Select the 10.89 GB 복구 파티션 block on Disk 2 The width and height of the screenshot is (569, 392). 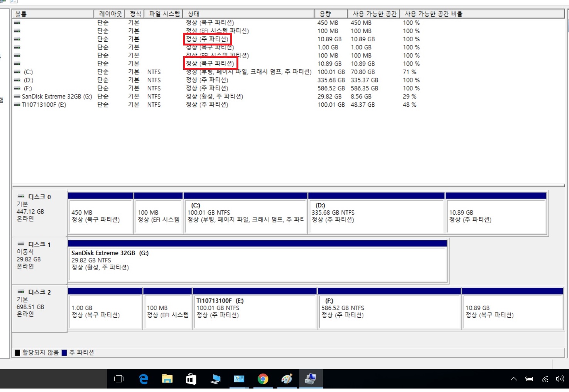pos(513,309)
